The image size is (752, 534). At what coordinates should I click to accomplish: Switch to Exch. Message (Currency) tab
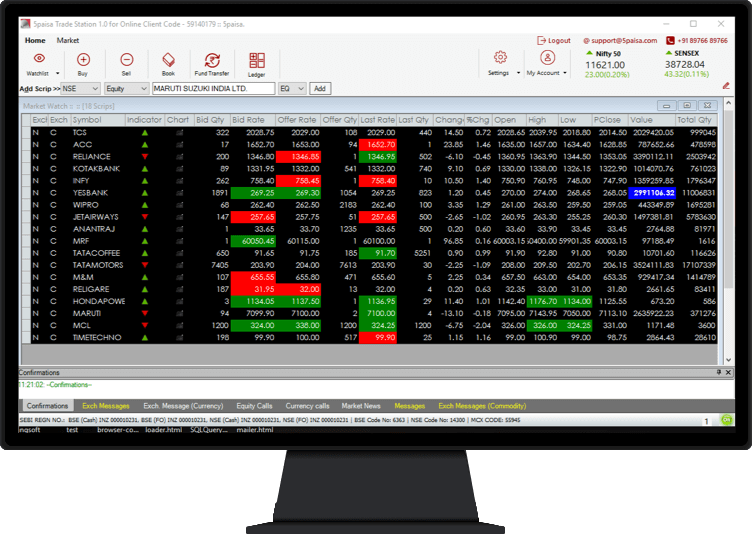(x=183, y=406)
